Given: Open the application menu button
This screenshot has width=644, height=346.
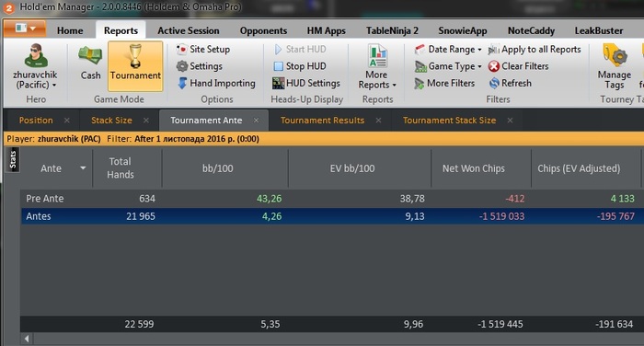Looking at the screenshot, I should pyautogui.click(x=25, y=29).
